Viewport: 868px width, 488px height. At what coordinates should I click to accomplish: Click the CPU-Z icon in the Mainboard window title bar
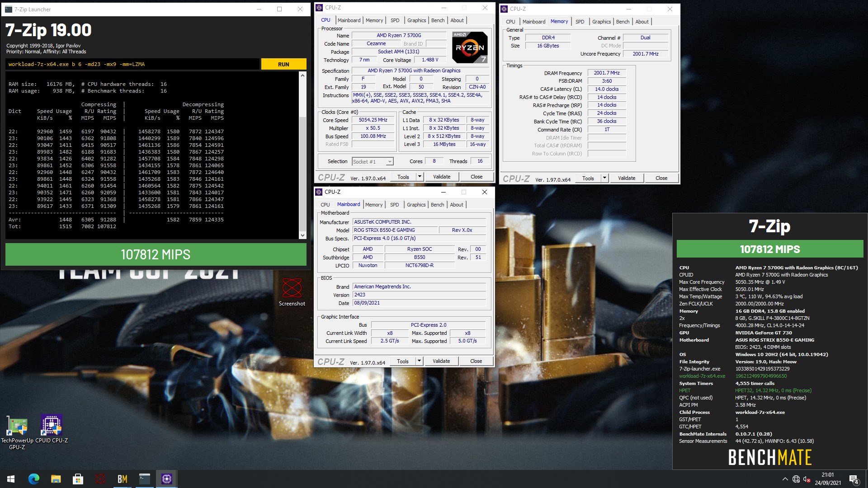[319, 192]
